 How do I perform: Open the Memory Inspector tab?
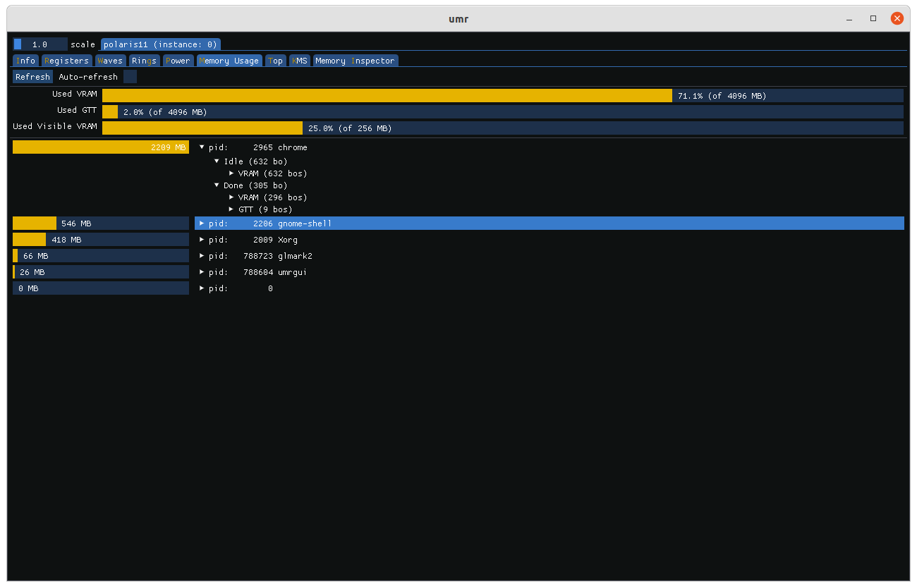click(x=356, y=61)
